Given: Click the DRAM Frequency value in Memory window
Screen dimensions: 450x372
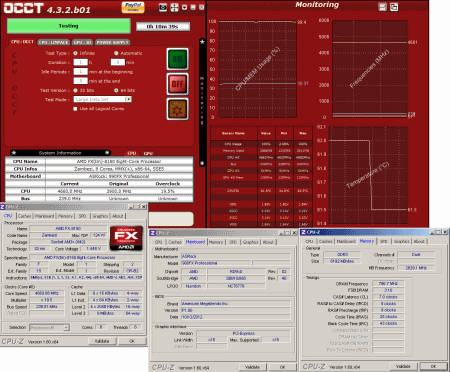Looking at the screenshot, I should 388,284.
